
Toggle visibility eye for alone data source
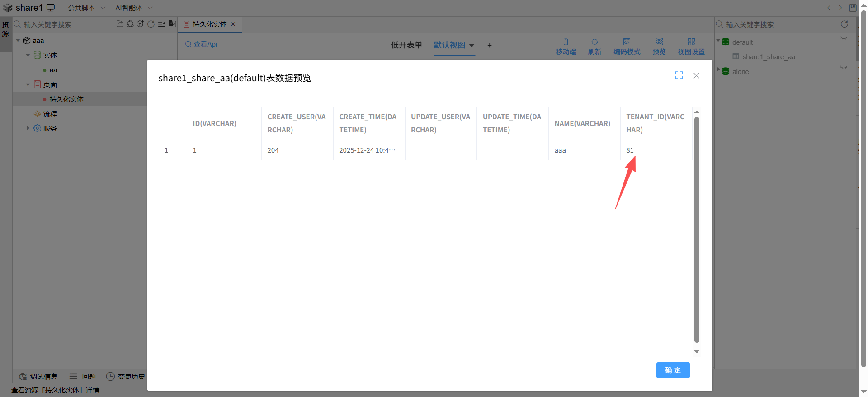[x=844, y=68]
